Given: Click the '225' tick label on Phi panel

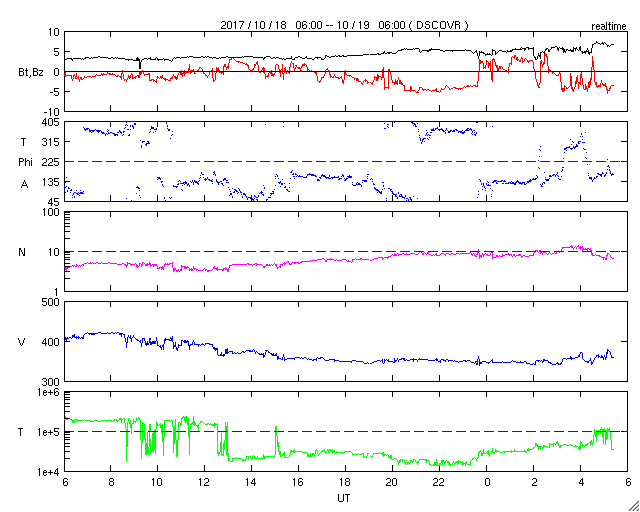Looking at the screenshot, I should pos(52,162).
